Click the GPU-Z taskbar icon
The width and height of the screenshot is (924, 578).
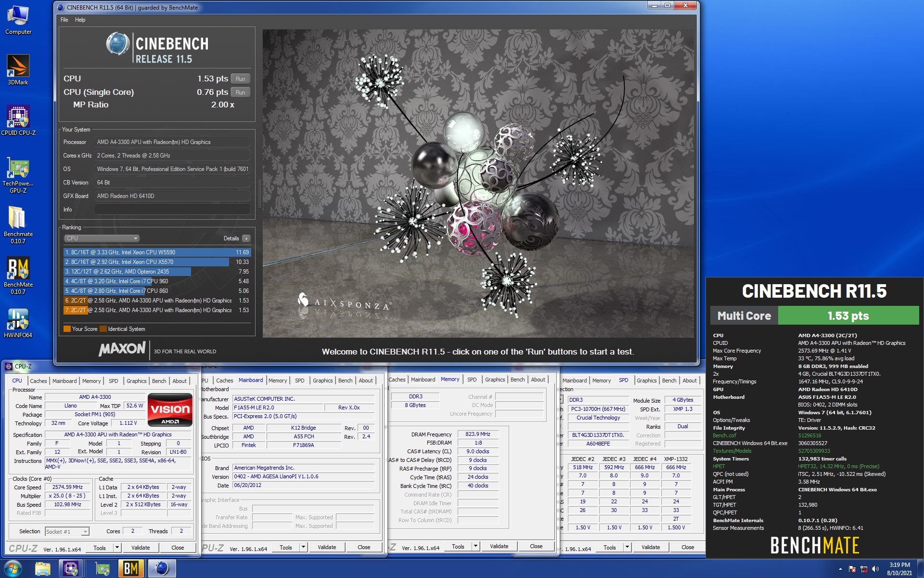coord(102,569)
